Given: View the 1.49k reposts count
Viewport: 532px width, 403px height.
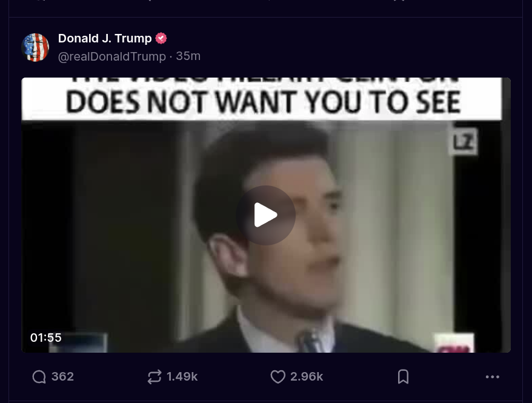Looking at the screenshot, I should pyautogui.click(x=182, y=376).
